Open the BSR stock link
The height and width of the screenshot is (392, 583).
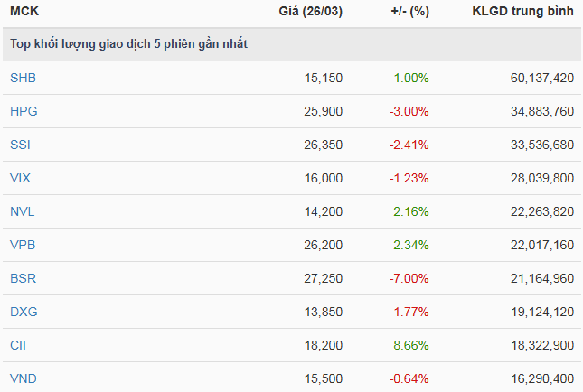tap(23, 278)
